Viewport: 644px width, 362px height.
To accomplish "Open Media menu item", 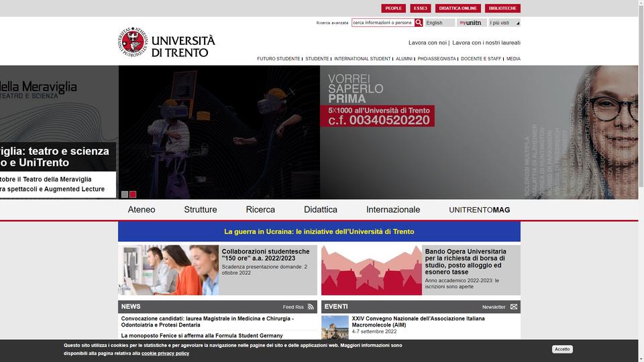I will coord(513,59).
